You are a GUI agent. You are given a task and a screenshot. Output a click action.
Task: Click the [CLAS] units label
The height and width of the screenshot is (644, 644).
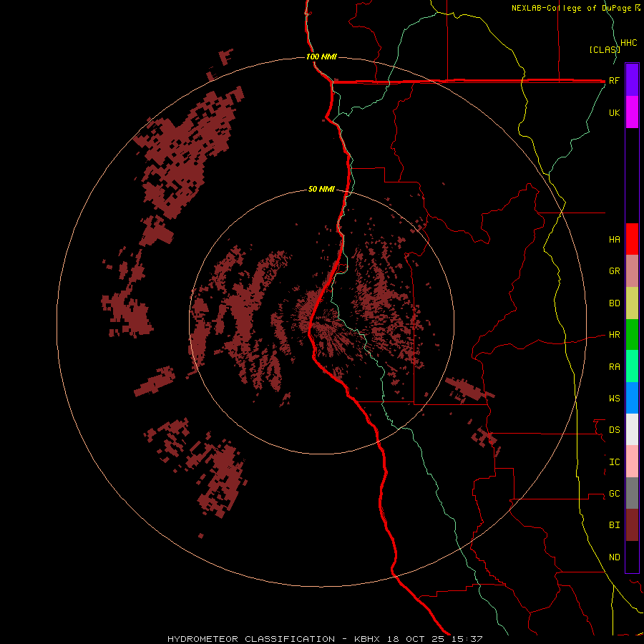point(604,49)
